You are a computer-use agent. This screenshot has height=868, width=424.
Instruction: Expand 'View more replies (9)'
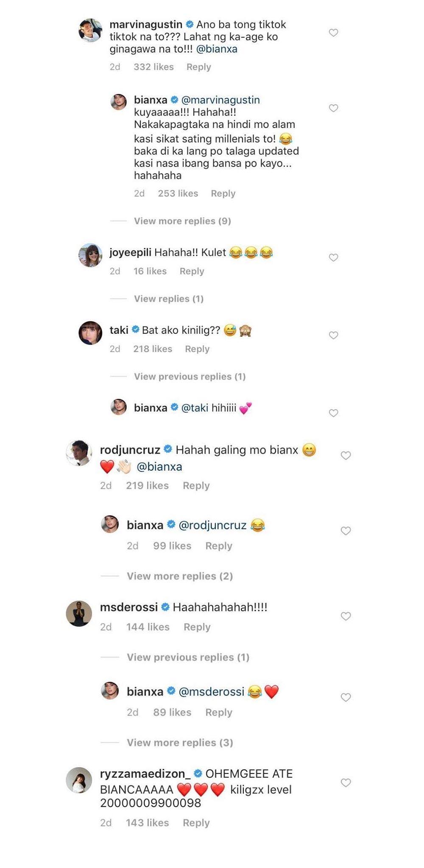point(182,221)
